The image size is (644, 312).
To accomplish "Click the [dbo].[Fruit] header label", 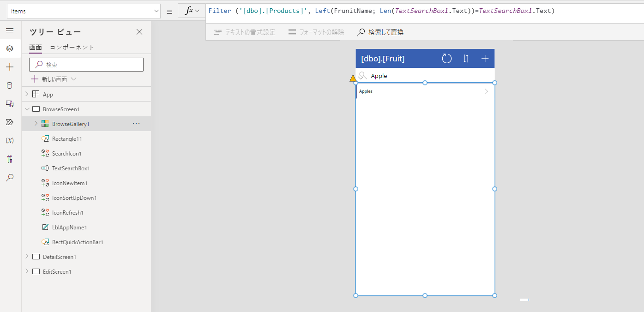I will (383, 59).
